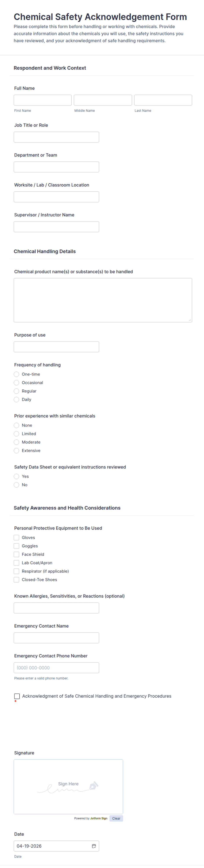The width and height of the screenshot is (204, 868).
Task: Open the calendar picker icon in Date field
Action: pyautogui.click(x=94, y=846)
